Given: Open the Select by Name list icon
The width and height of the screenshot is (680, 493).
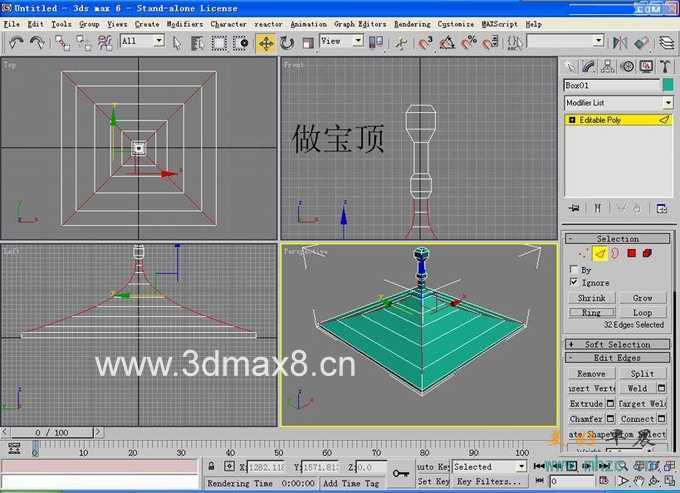Looking at the screenshot, I should point(197,43).
